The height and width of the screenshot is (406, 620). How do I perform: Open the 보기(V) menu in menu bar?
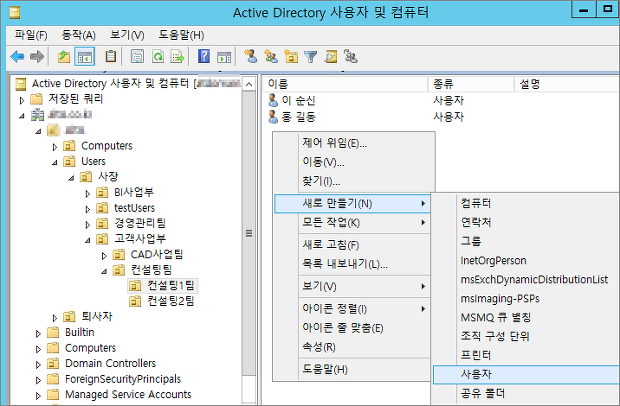click(x=127, y=35)
